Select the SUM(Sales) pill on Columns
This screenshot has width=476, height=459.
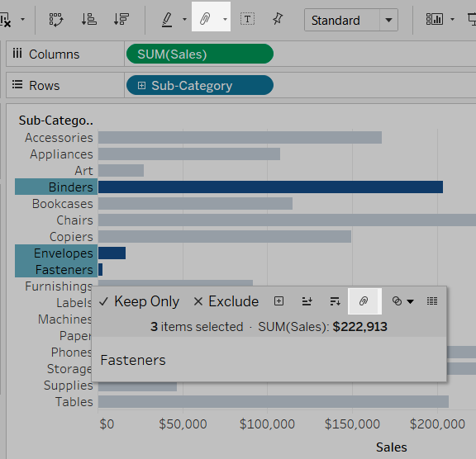point(200,54)
